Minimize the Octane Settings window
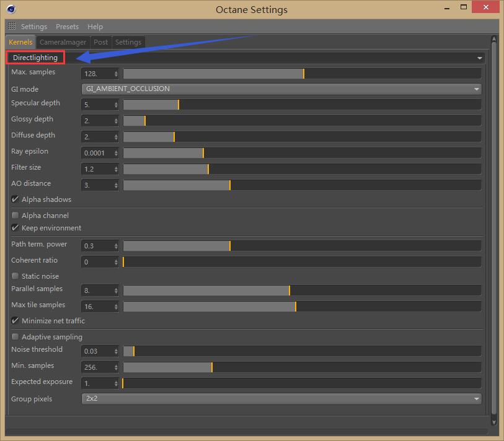The height and width of the screenshot is (441, 504). (447, 7)
